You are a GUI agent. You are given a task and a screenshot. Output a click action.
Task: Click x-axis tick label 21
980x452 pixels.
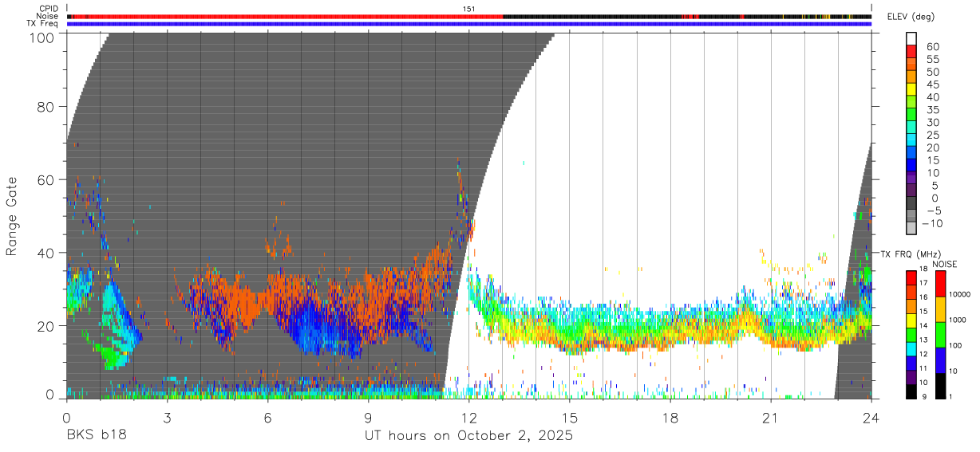click(x=771, y=417)
